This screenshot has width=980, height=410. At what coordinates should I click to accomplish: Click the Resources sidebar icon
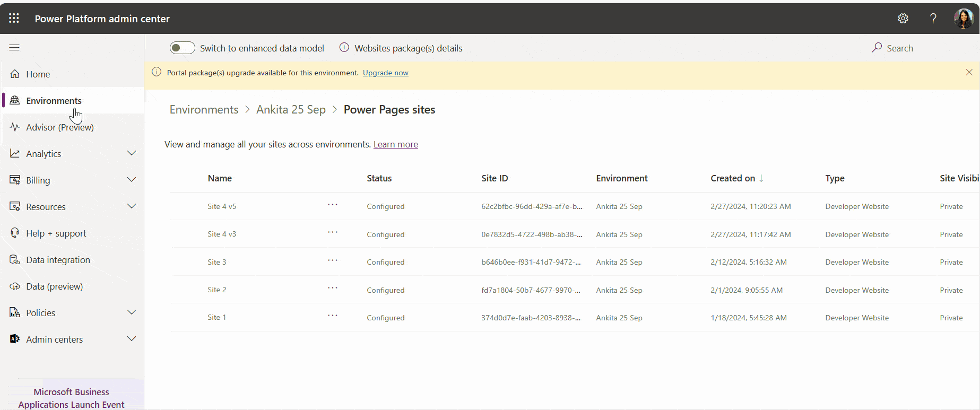[x=15, y=206]
